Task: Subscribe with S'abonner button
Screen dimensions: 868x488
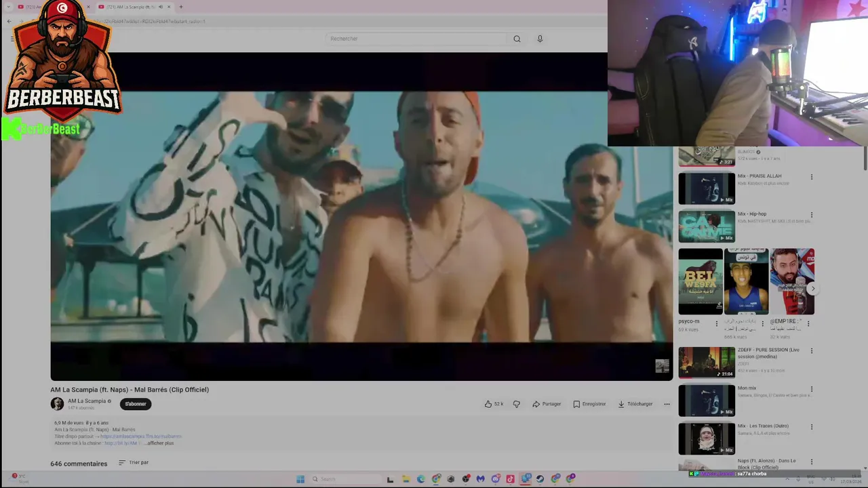Action: click(x=136, y=404)
